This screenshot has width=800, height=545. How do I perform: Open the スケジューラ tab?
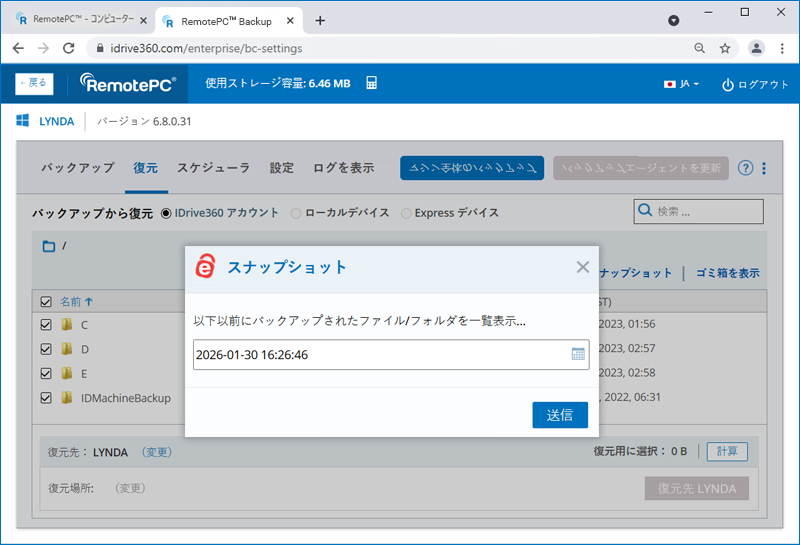click(x=213, y=168)
